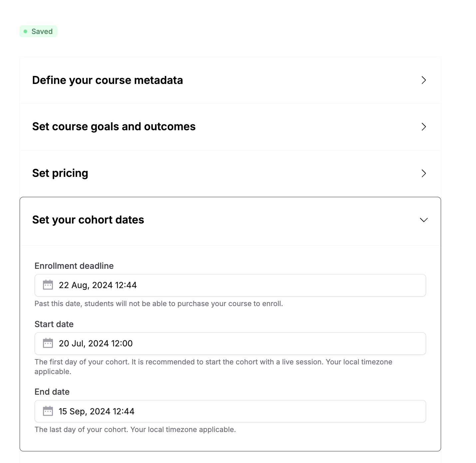Viewport: 476px width, 463px height.
Task: Click the End date label
Action: (52, 392)
